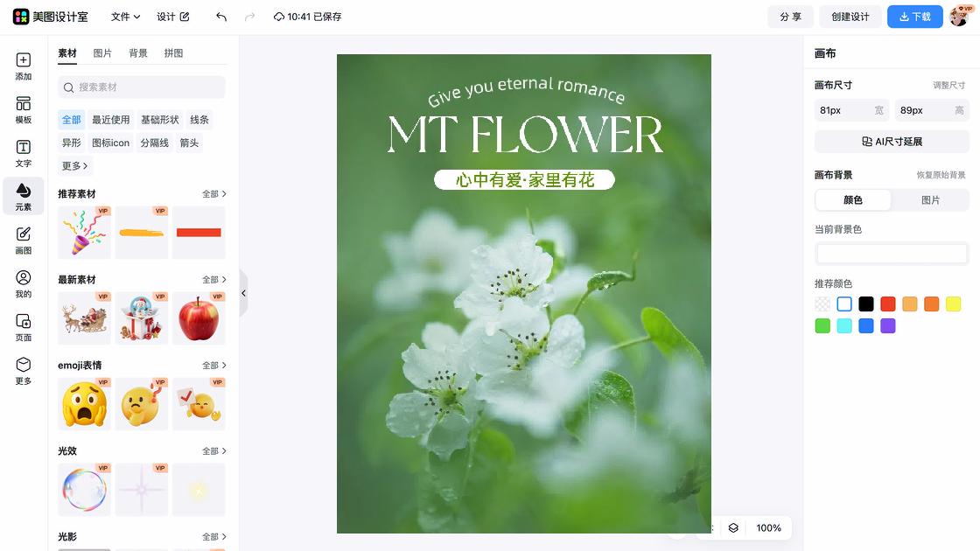Collapse the materials panel with the chevron

click(244, 294)
